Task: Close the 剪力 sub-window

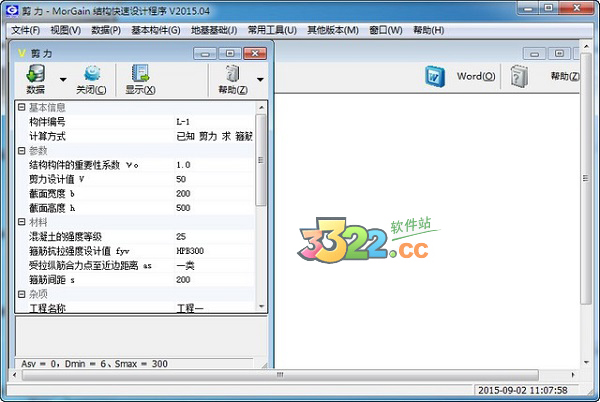Action: coord(255,54)
